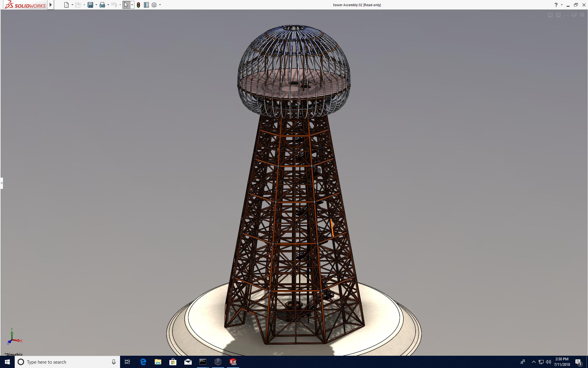Expand the SOLIDWORKS menu flyout arrow
Image resolution: width=588 pixels, height=368 pixels.
point(51,5)
